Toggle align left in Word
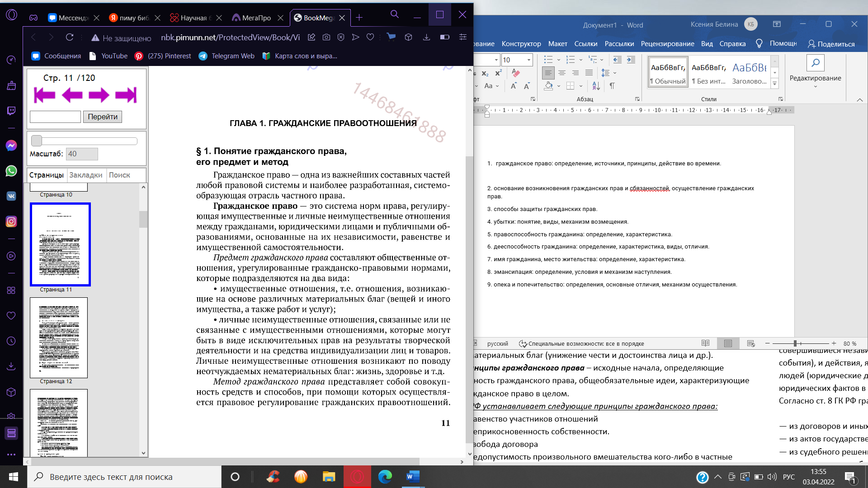Viewport: 868px width, 488px height. tap(548, 73)
